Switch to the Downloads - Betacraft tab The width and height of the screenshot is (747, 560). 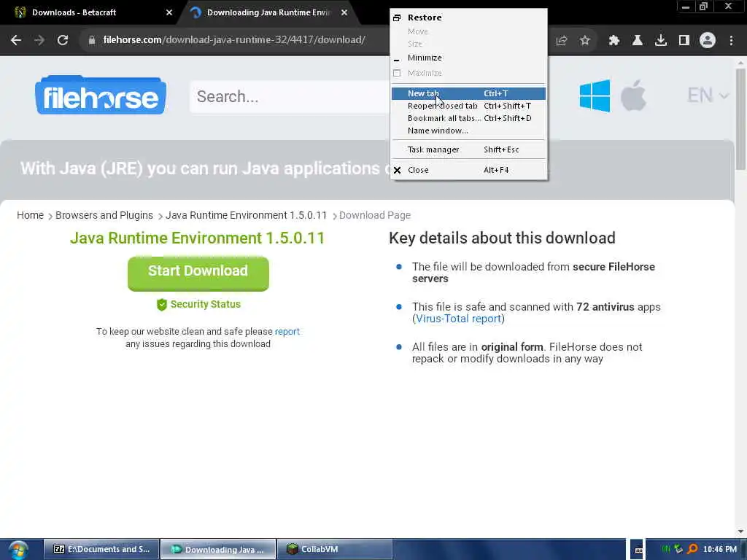[x=90, y=12]
